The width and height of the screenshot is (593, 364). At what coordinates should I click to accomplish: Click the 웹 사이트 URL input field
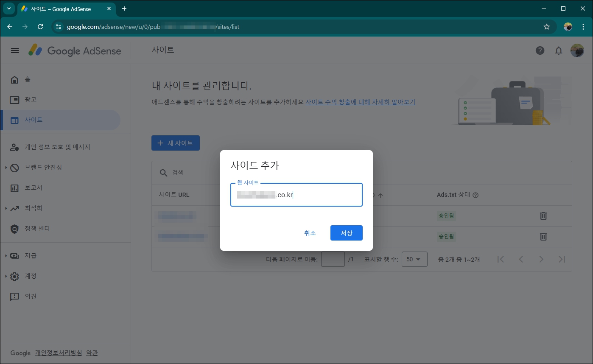(x=296, y=195)
